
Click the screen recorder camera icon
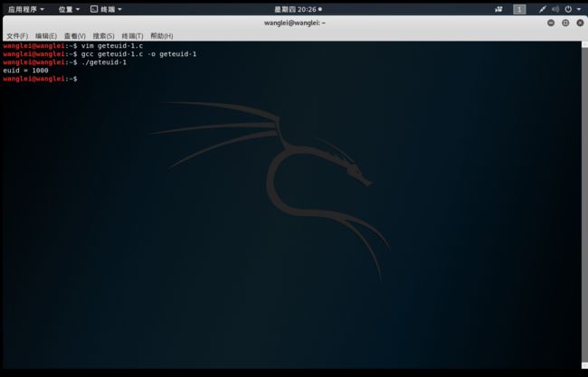pos(498,9)
